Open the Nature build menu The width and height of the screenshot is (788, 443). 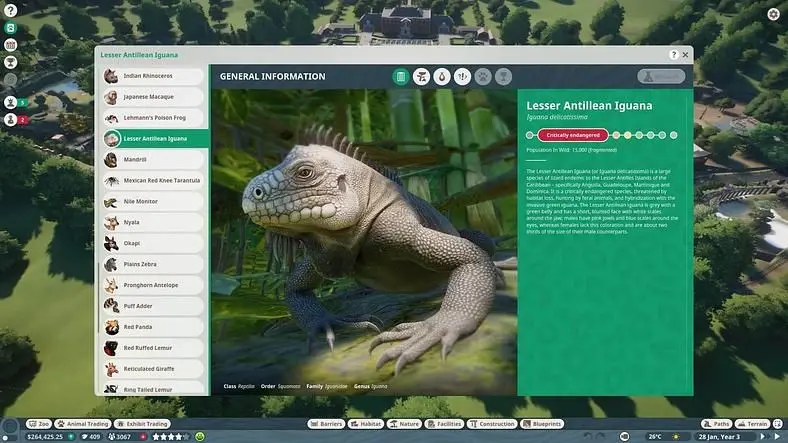[x=404, y=424]
